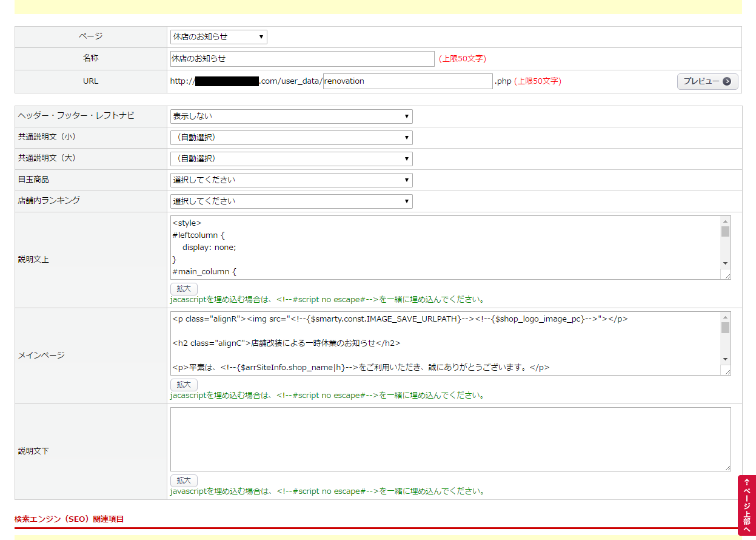756x540 pixels.
Task: Click inside the メインページ HTML textarea
Action: 443,343
